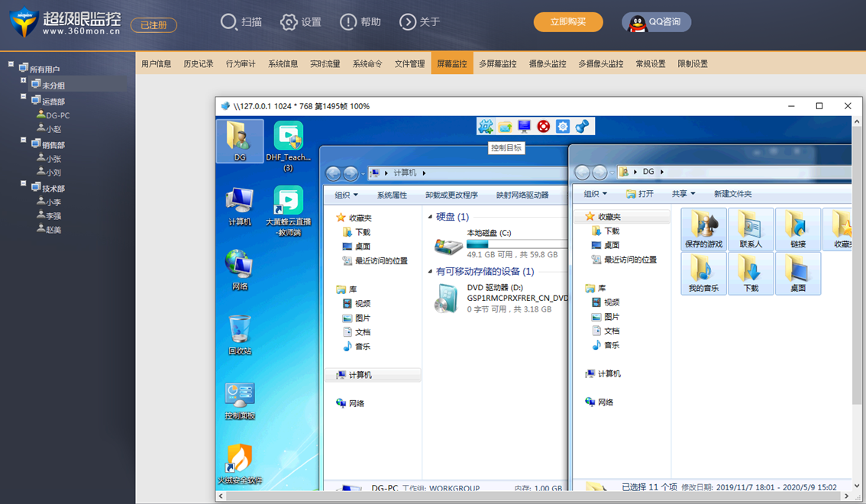Click the 控制目标 puzzle-piece toolbar icon
Screen dimensions: 866x504
486,127
